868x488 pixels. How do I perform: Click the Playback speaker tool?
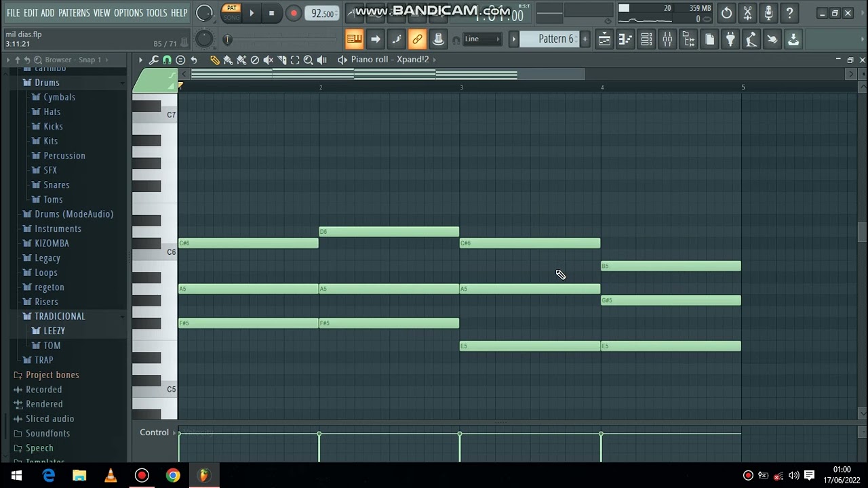pyautogui.click(x=322, y=60)
